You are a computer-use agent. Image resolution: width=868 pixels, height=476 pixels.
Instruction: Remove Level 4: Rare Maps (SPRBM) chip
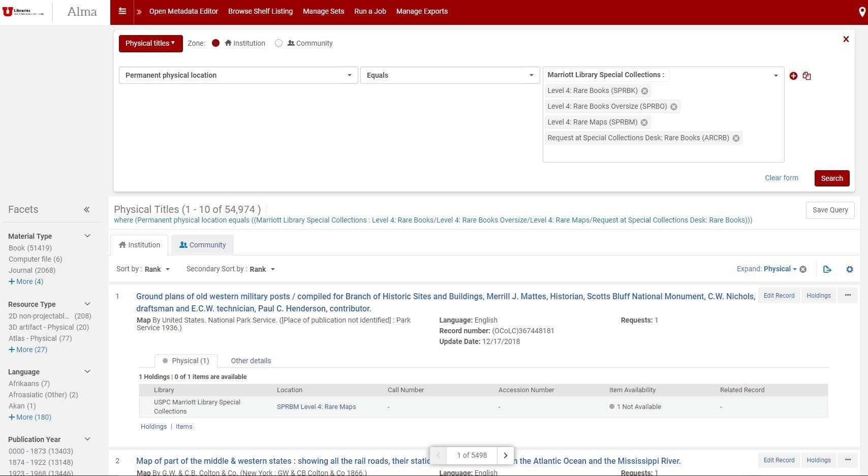pos(644,122)
